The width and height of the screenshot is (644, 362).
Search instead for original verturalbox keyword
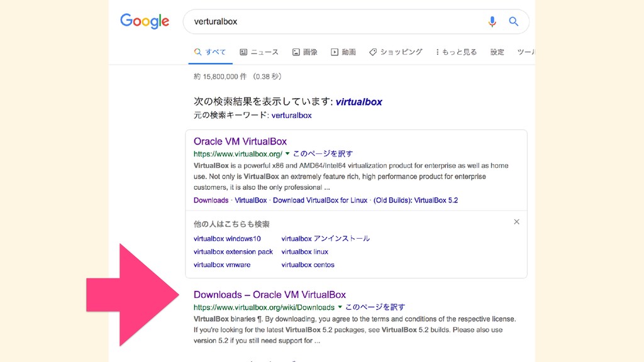[x=291, y=116]
